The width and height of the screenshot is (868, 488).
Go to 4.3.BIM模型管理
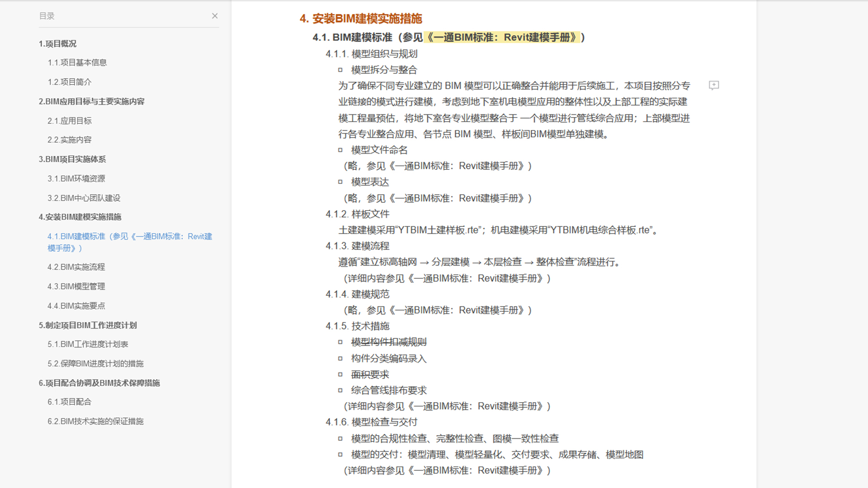[76, 286]
